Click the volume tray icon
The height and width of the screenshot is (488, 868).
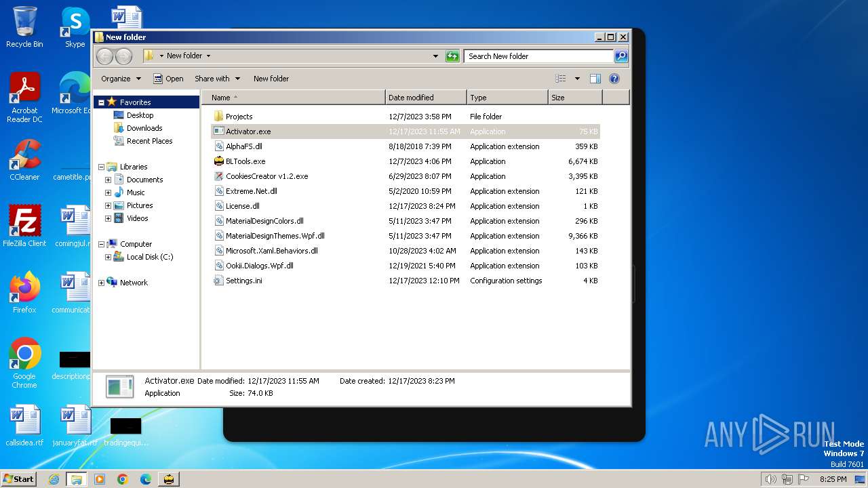click(x=770, y=479)
